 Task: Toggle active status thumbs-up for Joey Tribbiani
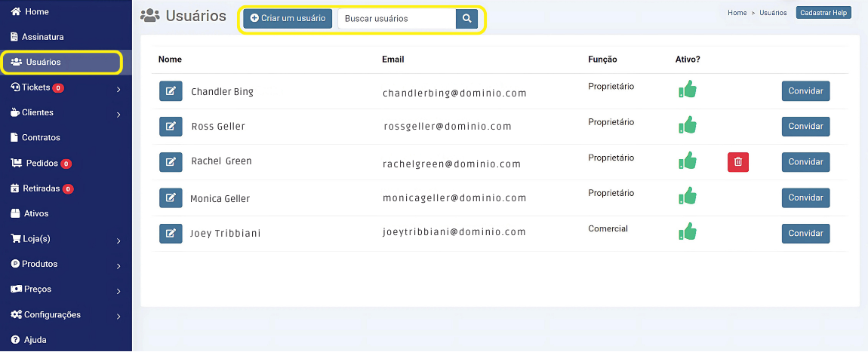[x=688, y=232]
